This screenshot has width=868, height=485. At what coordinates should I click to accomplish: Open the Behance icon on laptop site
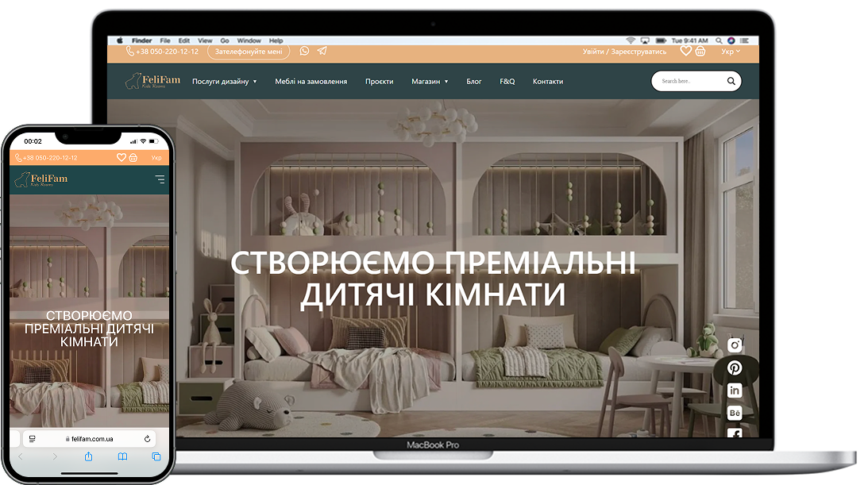pos(735,413)
